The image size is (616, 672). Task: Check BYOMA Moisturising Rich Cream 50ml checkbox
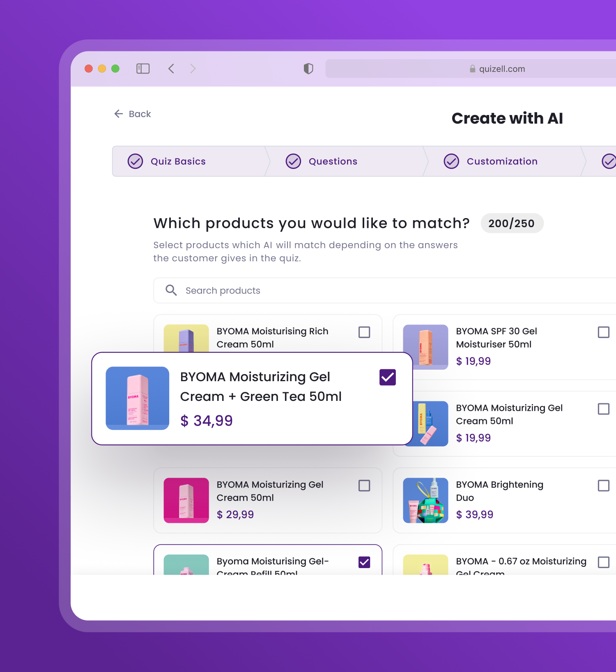tap(364, 332)
